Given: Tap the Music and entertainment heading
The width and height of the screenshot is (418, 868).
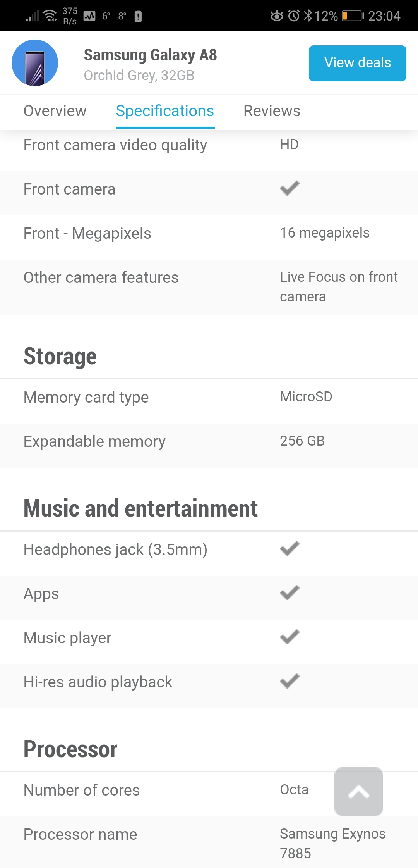Looking at the screenshot, I should point(140,508).
